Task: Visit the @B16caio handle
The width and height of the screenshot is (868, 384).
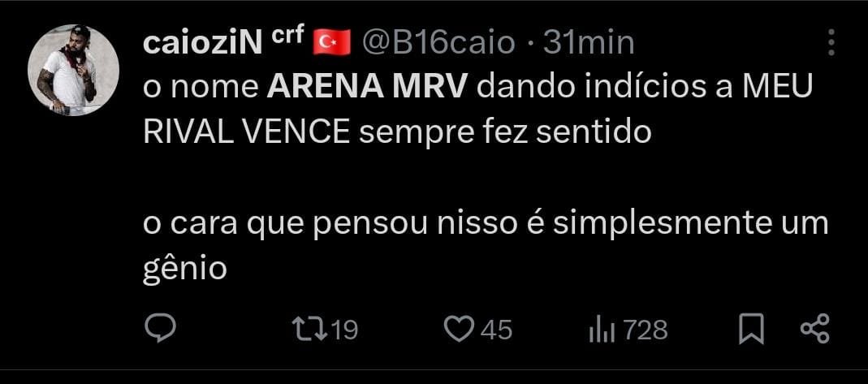Action: (438, 42)
